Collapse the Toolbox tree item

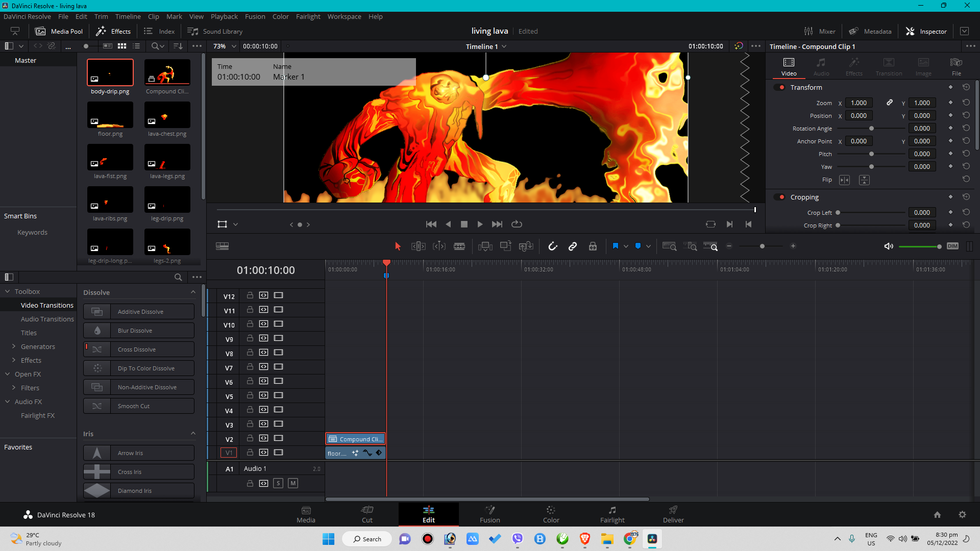pyautogui.click(x=8, y=291)
